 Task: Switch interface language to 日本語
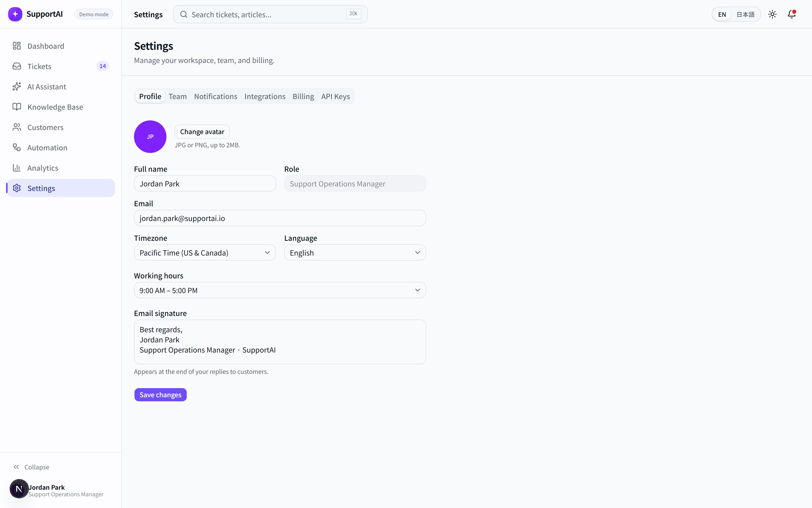[x=745, y=14]
